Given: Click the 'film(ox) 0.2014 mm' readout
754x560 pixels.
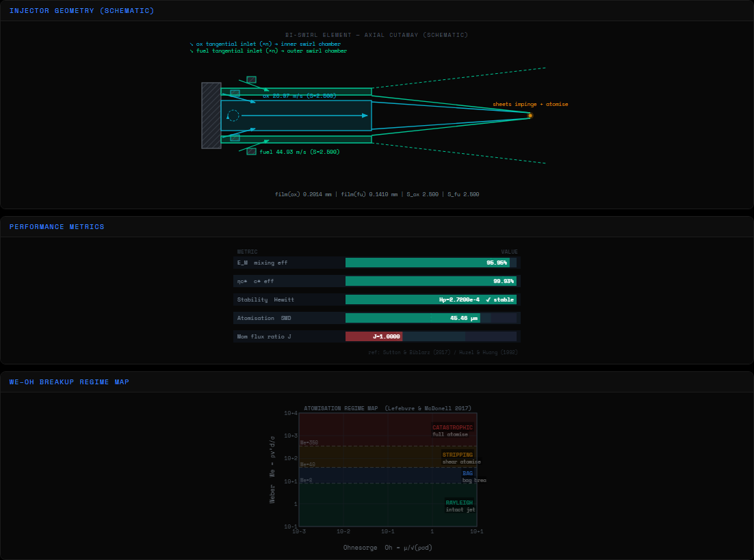Looking at the screenshot, I should (x=303, y=194).
